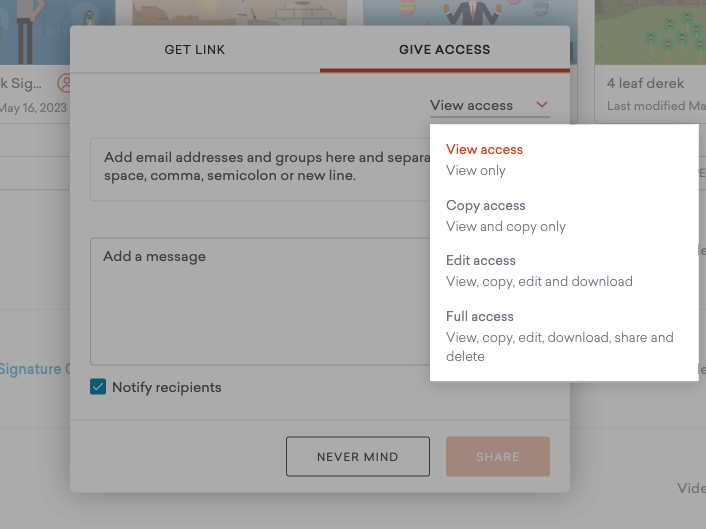The height and width of the screenshot is (529, 706).
Task: Click the orange chevron next to View access
Action: click(x=541, y=105)
